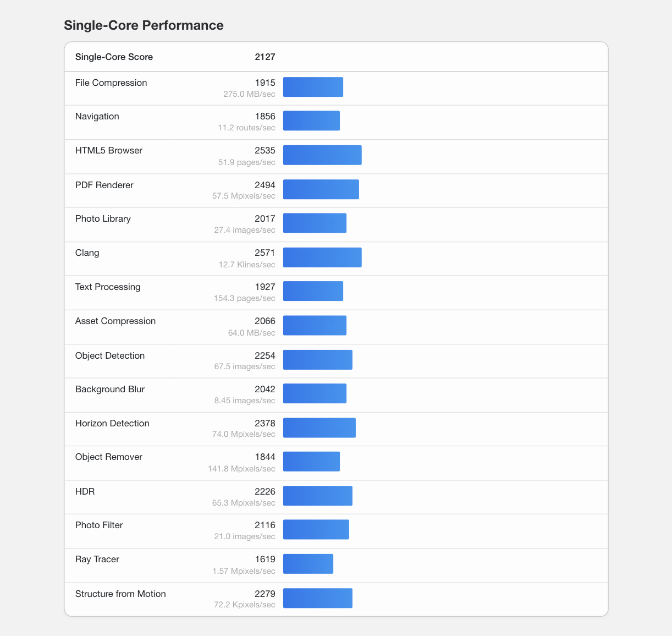
Task: Click the Single-Core Score label
Action: (x=114, y=57)
